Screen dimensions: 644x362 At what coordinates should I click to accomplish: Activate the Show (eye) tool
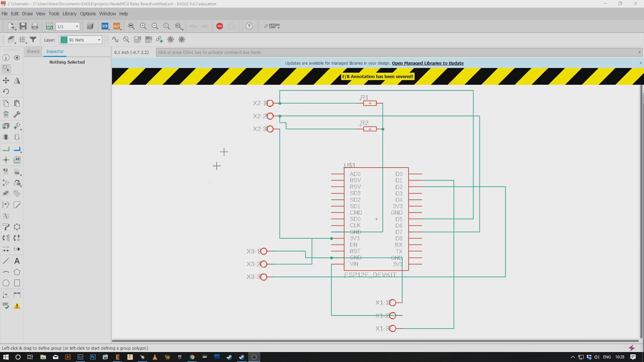(17, 58)
